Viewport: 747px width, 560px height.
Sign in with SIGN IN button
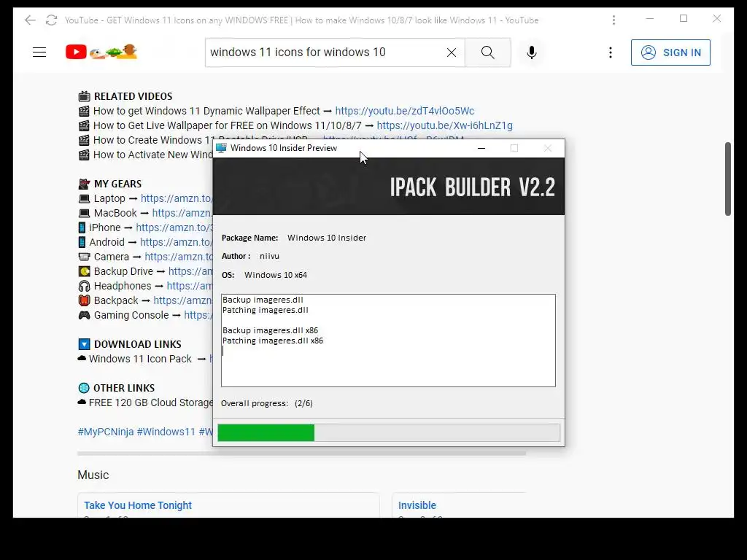tap(670, 52)
